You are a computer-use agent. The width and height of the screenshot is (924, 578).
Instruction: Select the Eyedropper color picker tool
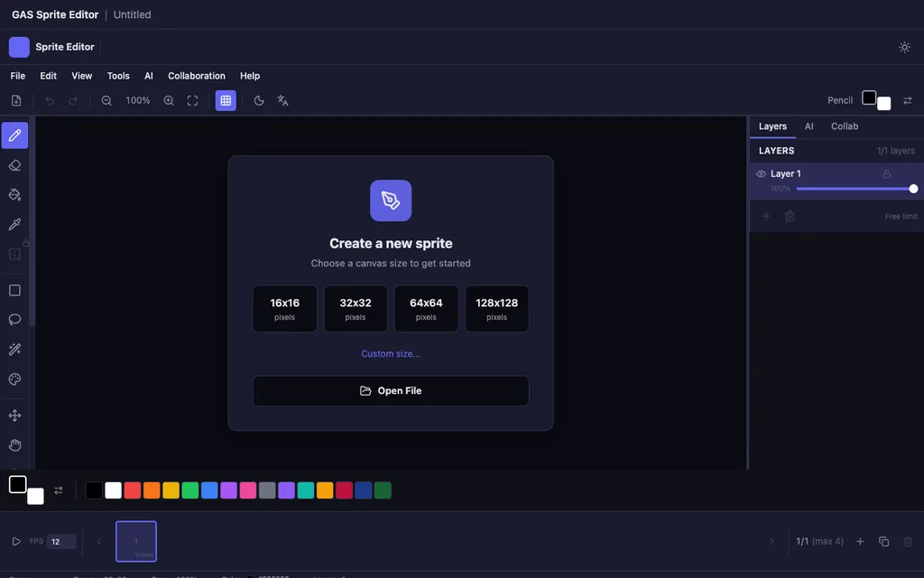coord(14,224)
